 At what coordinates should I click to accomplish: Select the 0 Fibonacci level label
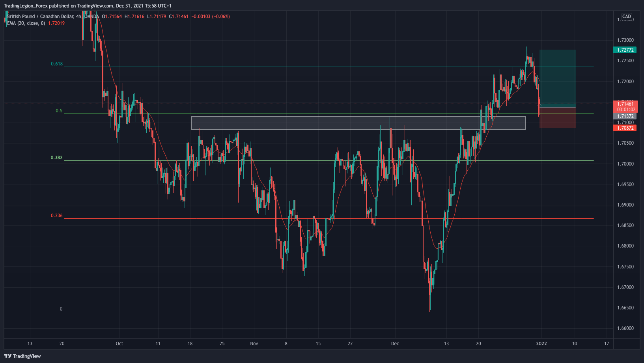(x=61, y=309)
